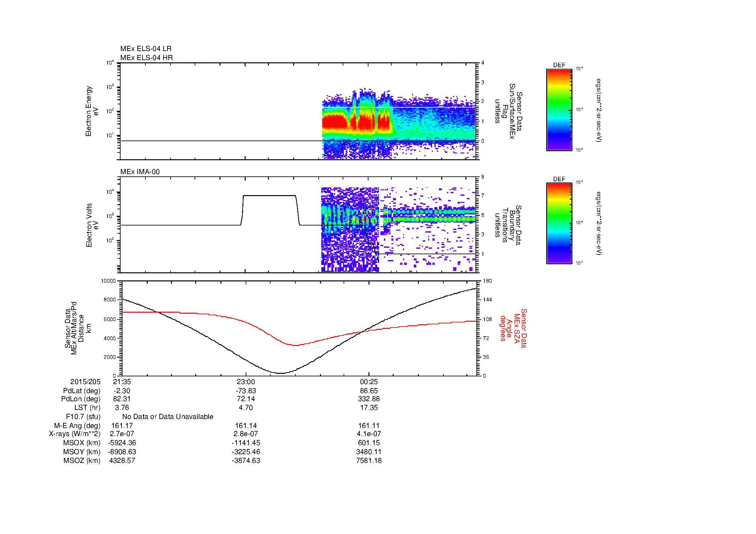
Task: Click the '00:25' time tick label
Action: pos(369,382)
